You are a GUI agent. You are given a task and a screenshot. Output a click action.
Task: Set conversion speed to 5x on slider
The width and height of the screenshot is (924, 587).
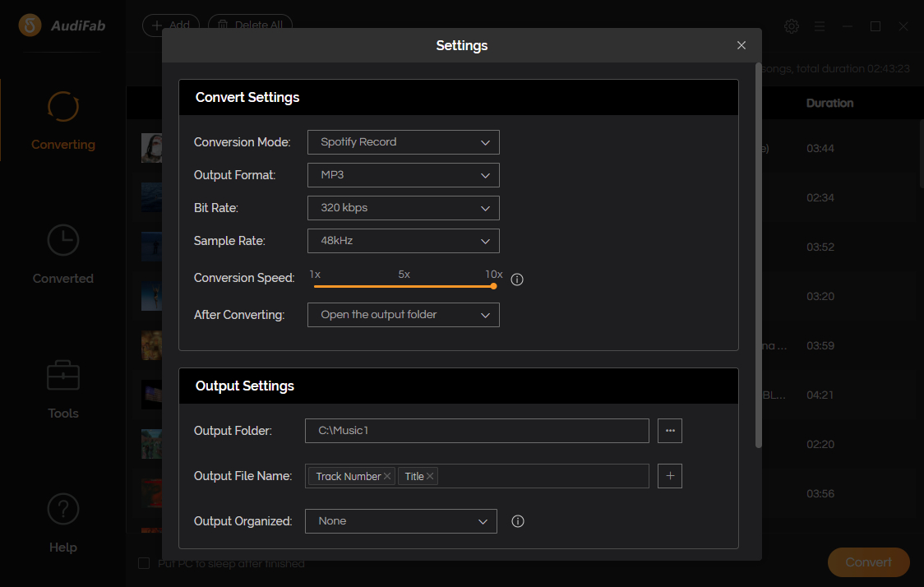coord(404,286)
